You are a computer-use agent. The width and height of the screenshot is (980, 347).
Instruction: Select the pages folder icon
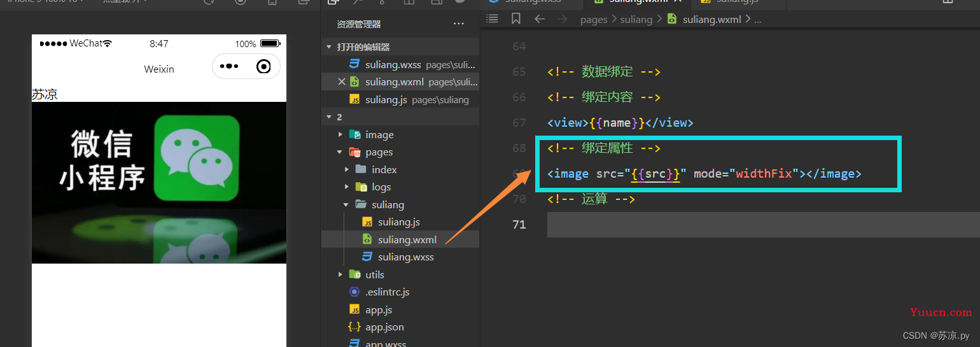click(x=355, y=152)
